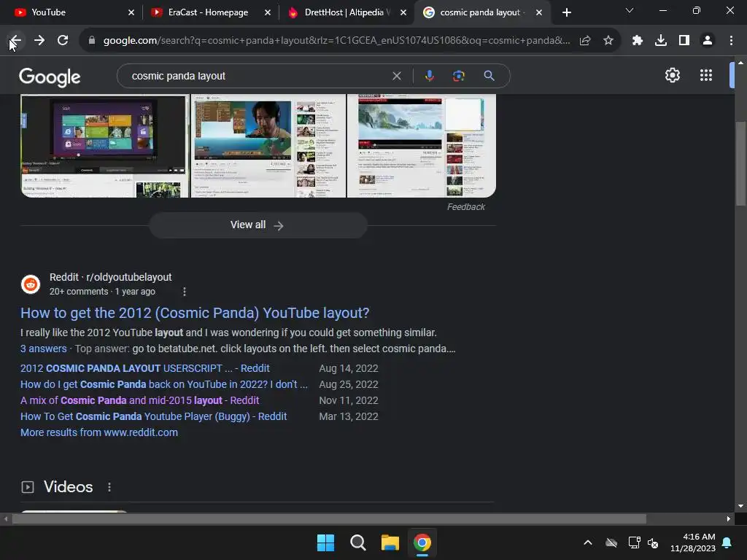Clear the search query
The height and width of the screenshot is (560, 747).
(x=396, y=76)
